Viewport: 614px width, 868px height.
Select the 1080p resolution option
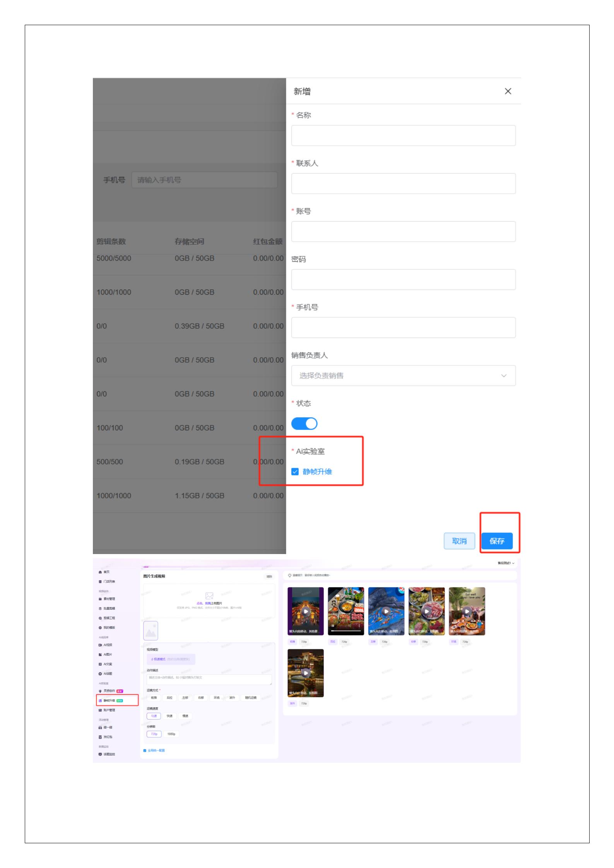(x=171, y=734)
